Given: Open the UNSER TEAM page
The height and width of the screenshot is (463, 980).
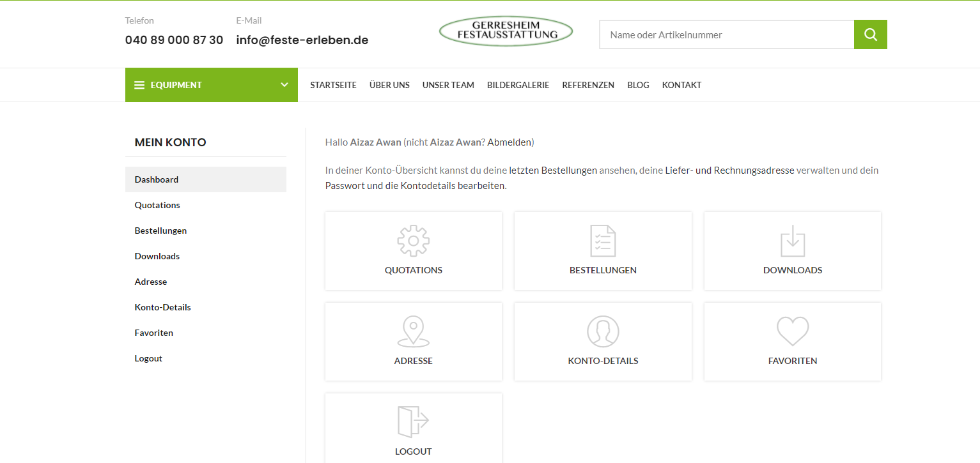Looking at the screenshot, I should (448, 85).
